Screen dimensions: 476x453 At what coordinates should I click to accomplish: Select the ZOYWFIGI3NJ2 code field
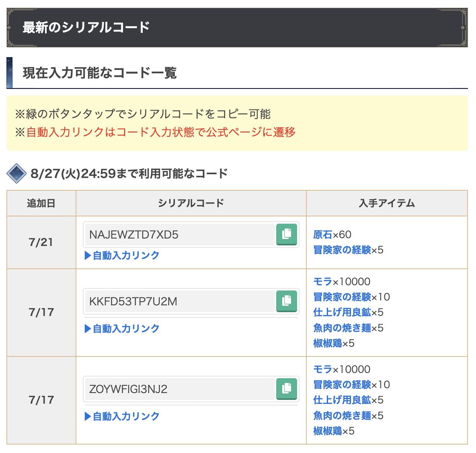coord(180,389)
